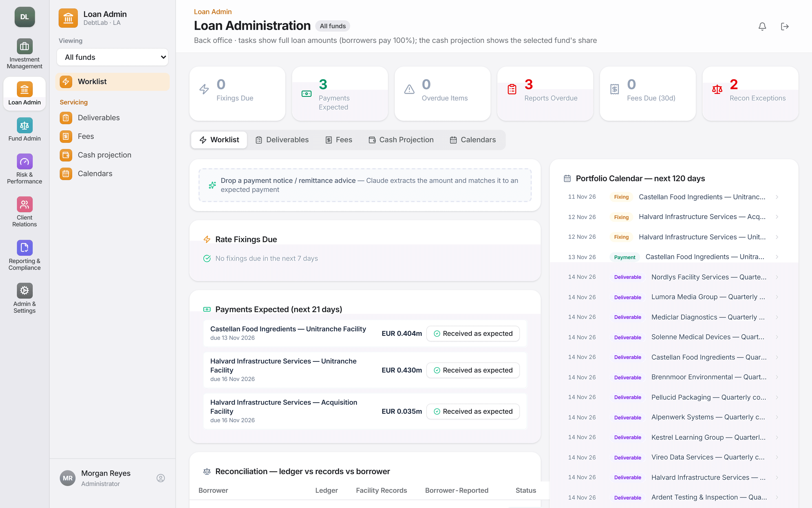Open Reporting & Compliance module icon
The image size is (812, 508).
point(25,248)
